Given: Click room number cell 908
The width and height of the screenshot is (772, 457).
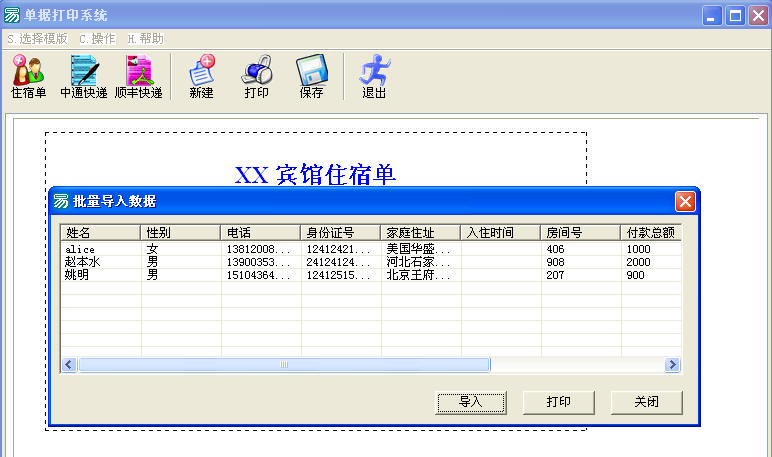Looking at the screenshot, I should click(x=555, y=262).
